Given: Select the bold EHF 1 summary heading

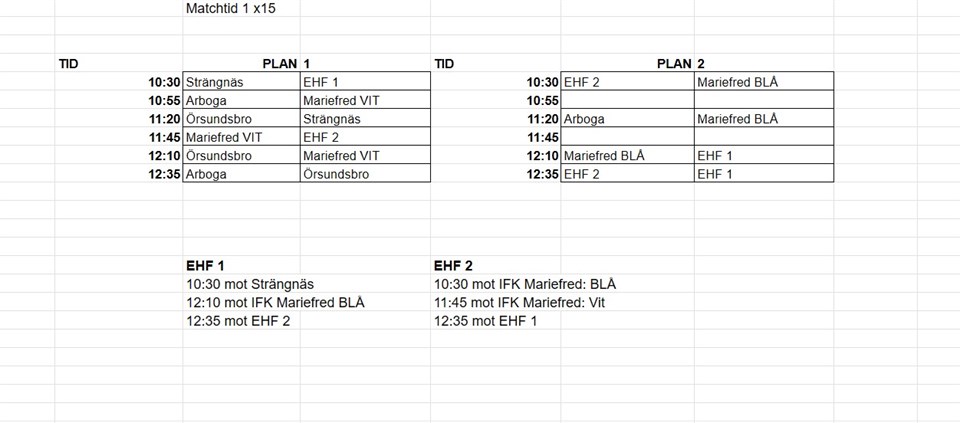Looking at the screenshot, I should click(205, 266).
